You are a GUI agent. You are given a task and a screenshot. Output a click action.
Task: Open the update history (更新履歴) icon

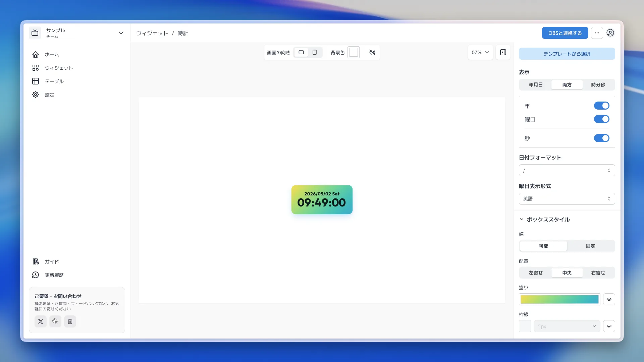pos(36,275)
